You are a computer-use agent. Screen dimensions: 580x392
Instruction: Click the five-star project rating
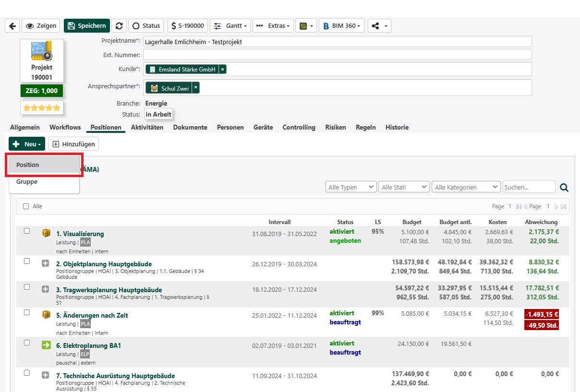click(42, 108)
